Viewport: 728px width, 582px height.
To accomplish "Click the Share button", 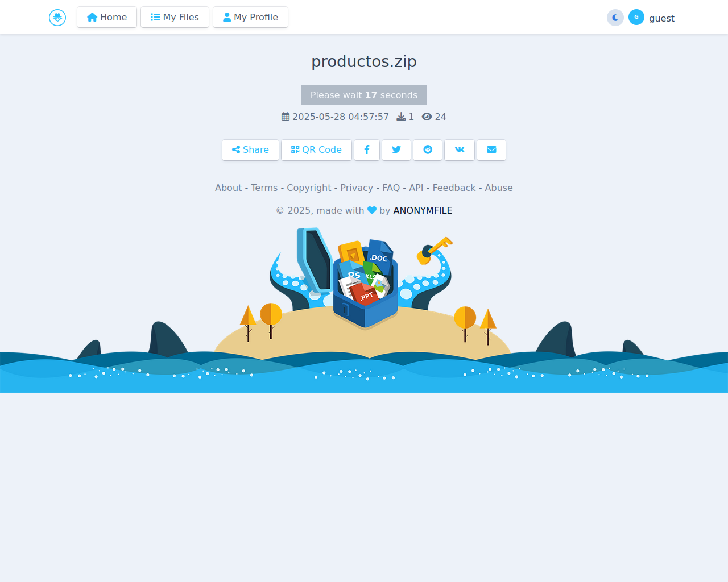I will pos(250,150).
